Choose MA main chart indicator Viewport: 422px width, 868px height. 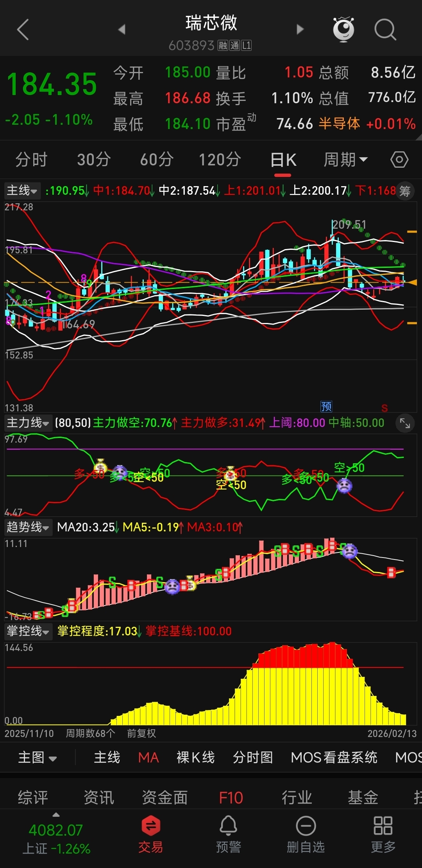[148, 758]
